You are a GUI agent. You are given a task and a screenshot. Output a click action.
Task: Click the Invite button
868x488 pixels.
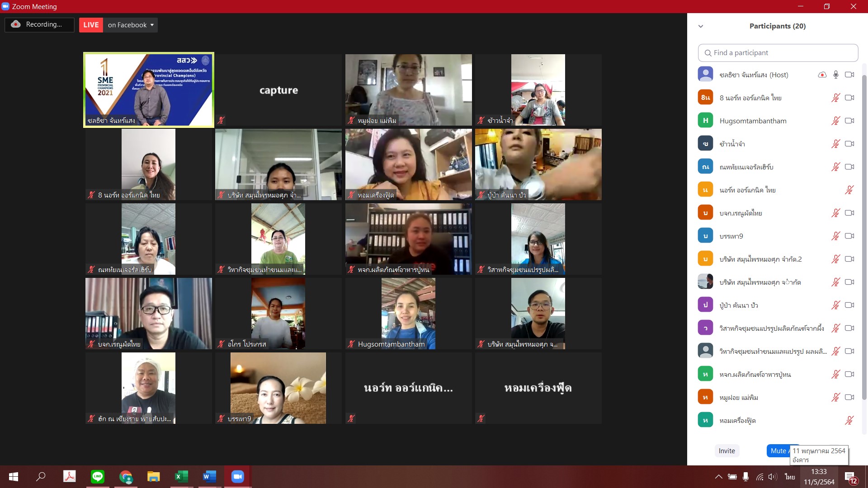tap(726, 450)
